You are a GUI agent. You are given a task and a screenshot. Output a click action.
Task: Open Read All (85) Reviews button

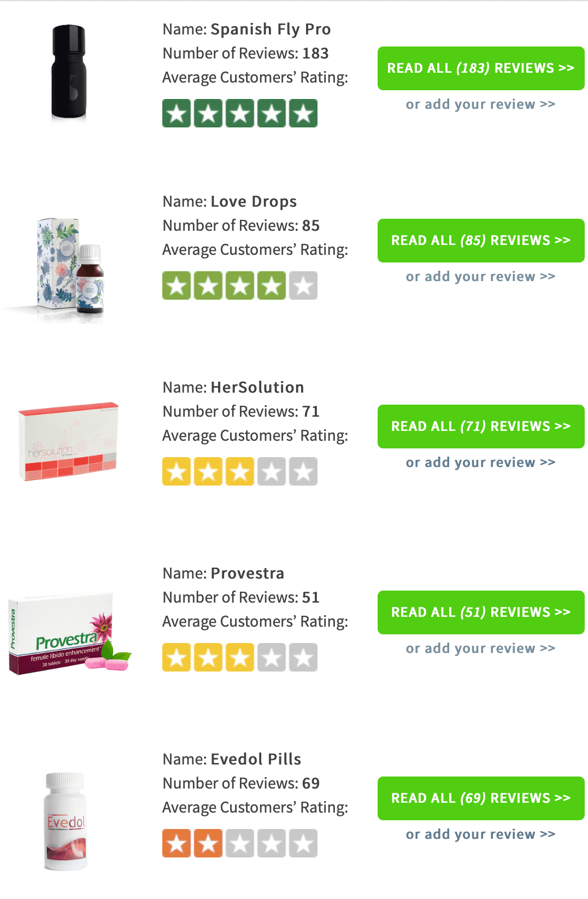click(x=481, y=241)
